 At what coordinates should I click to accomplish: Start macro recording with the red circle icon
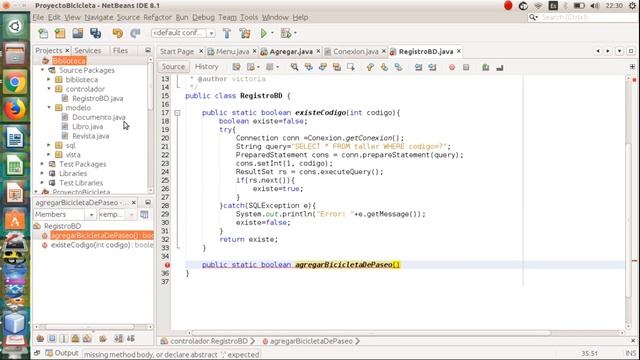452,67
